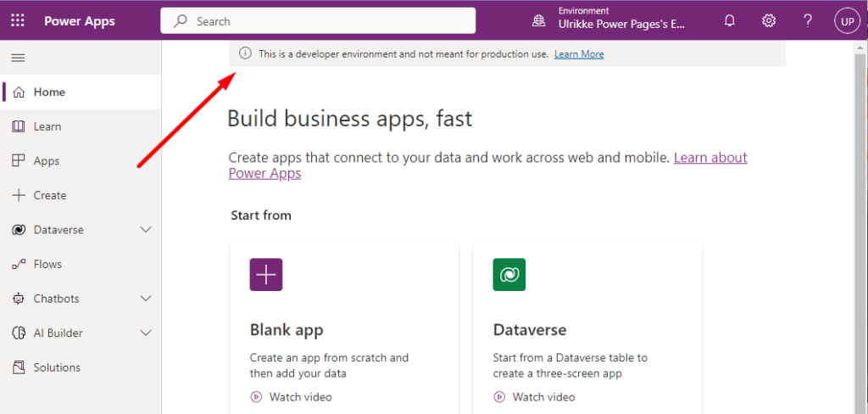This screenshot has height=414, width=868.
Task: Click play icon on Blank app card
Action: point(256,397)
